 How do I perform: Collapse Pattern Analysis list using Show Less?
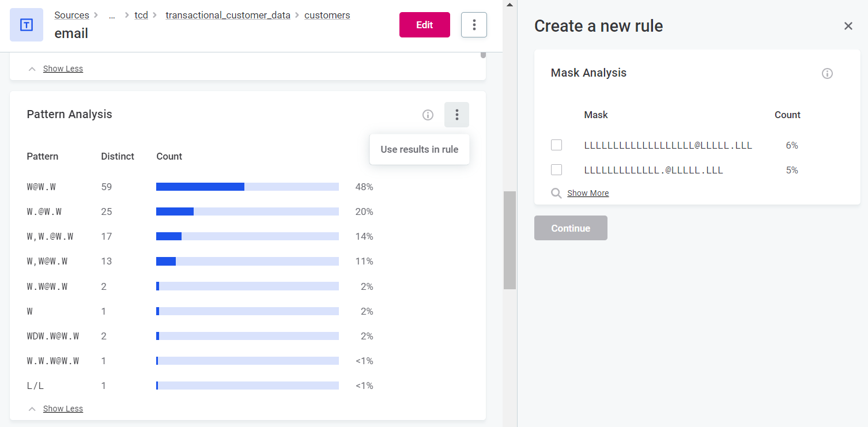[63, 409]
